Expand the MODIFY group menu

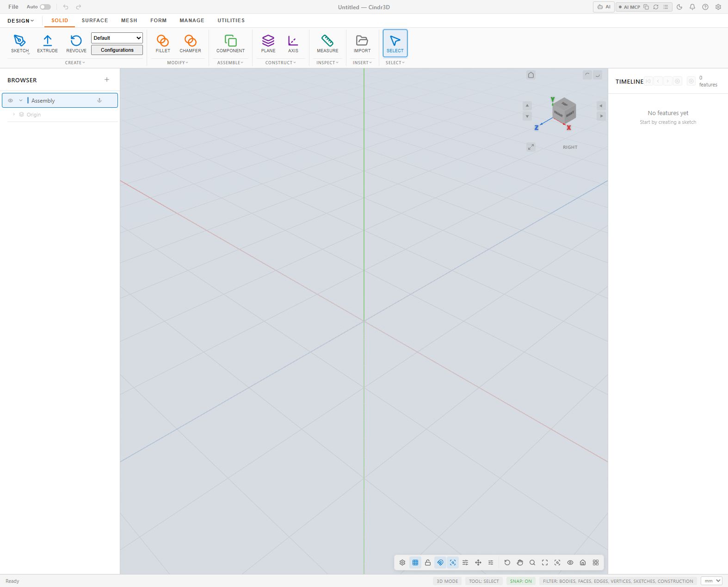coord(178,62)
